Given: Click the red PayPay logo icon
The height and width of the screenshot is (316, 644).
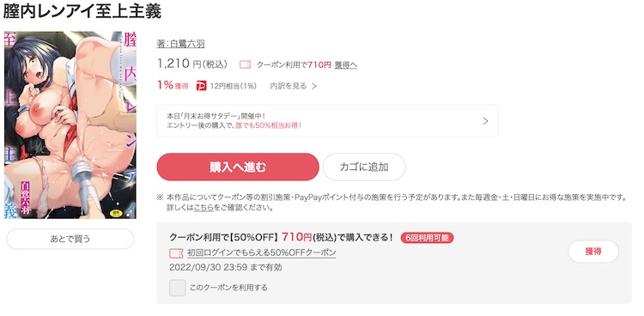Looking at the screenshot, I should (201, 86).
